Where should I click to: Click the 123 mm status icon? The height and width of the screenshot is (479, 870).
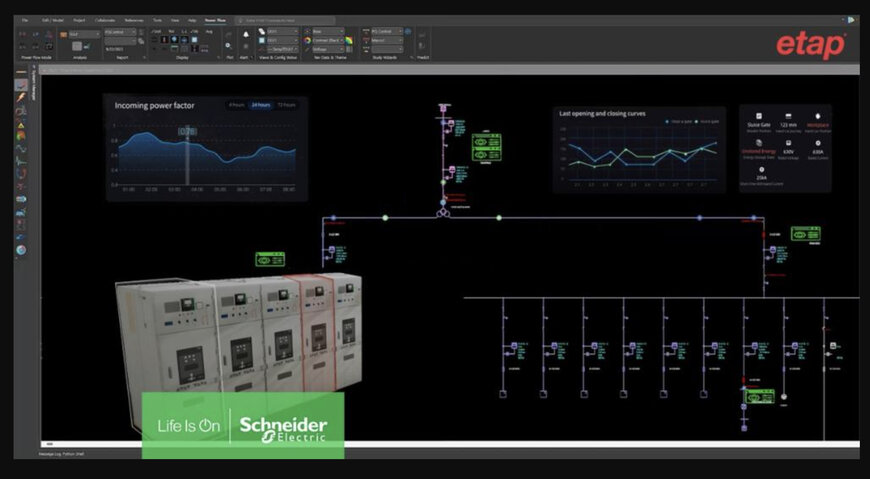tap(788, 116)
